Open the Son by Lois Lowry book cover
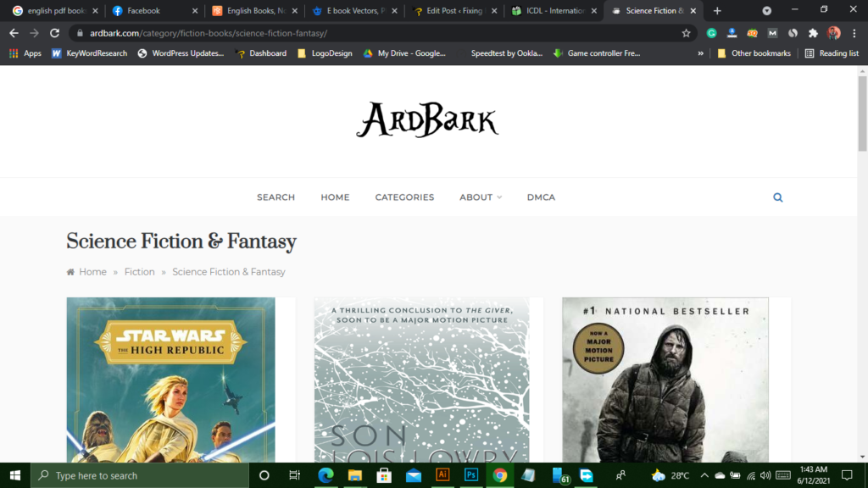The image size is (868, 488). [x=422, y=380]
